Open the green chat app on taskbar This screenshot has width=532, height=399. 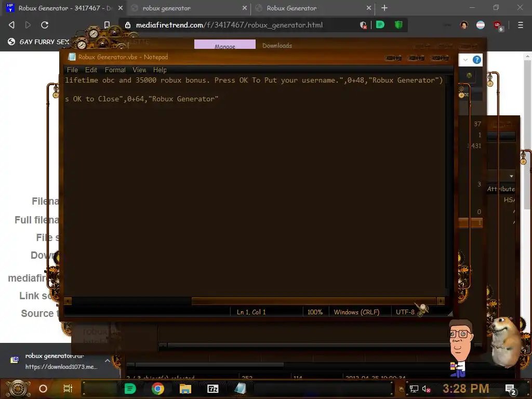(x=130, y=389)
